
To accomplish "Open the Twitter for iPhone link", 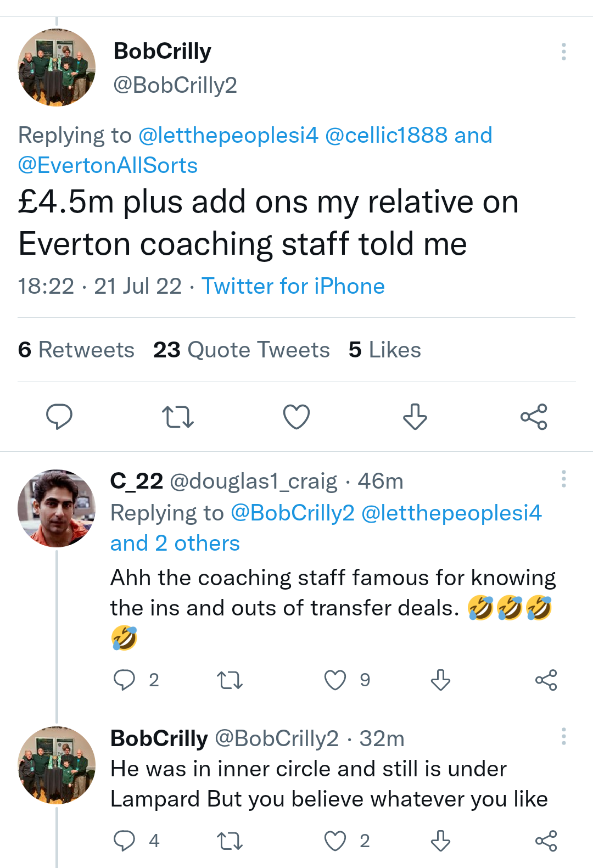I will click(293, 287).
